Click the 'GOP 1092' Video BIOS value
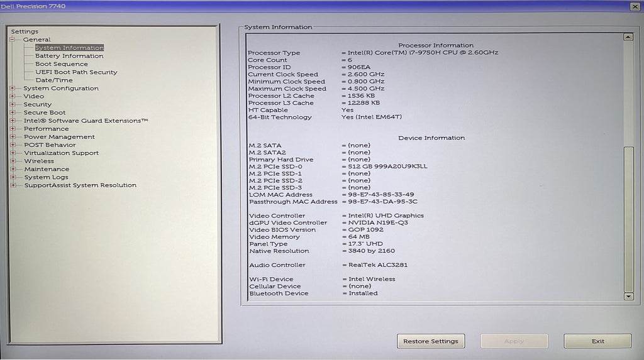The height and width of the screenshot is (360, 644). click(366, 229)
